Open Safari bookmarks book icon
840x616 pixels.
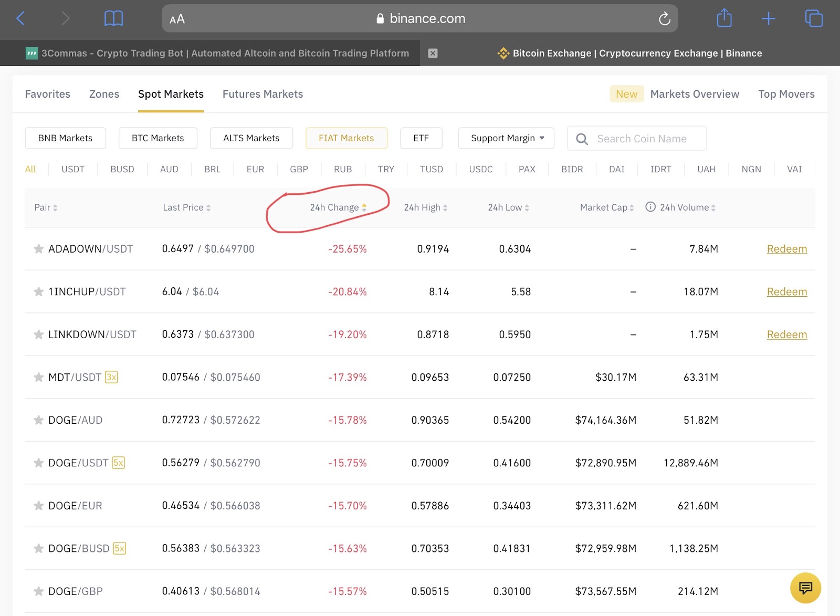(113, 19)
